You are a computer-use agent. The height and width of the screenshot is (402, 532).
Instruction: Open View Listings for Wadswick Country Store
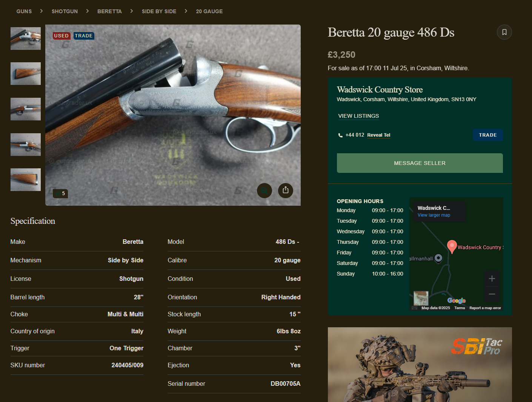[358, 116]
